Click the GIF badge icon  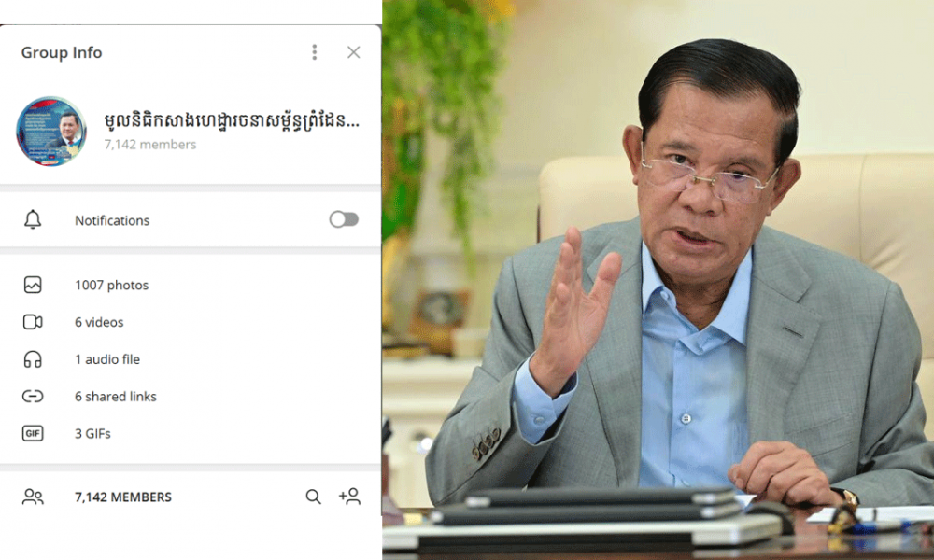[x=33, y=433]
